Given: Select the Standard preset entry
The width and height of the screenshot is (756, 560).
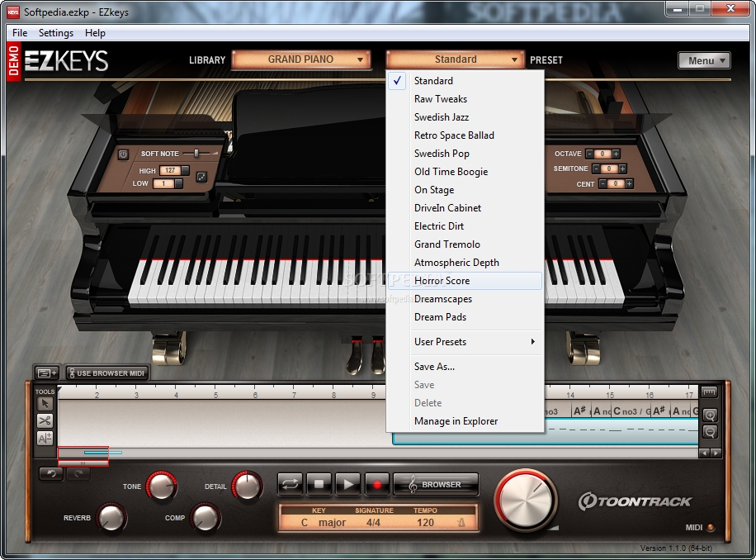Looking at the screenshot, I should (465, 81).
